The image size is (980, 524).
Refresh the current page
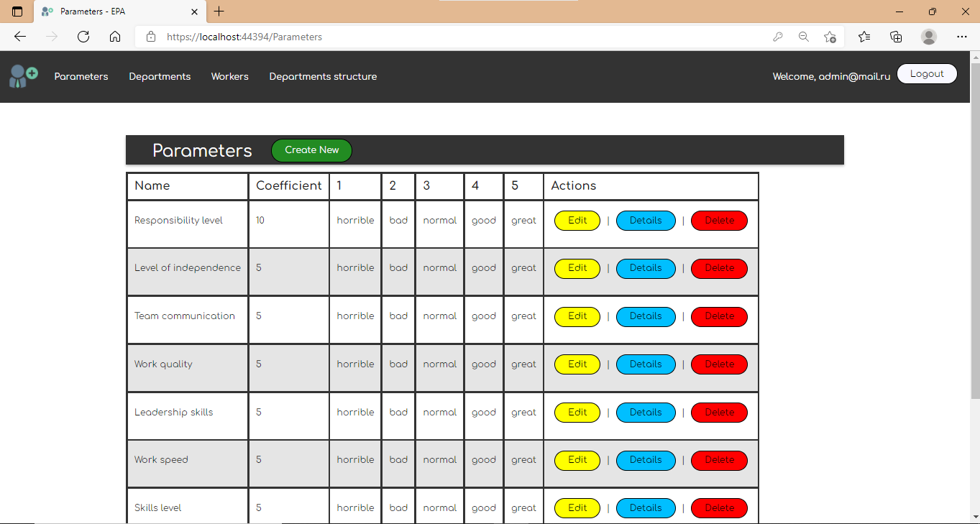coord(83,37)
